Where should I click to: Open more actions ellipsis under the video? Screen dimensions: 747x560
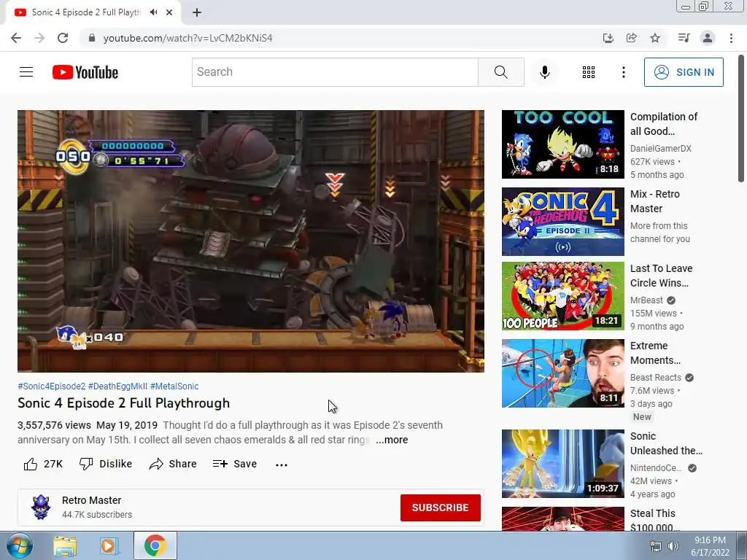282,464
